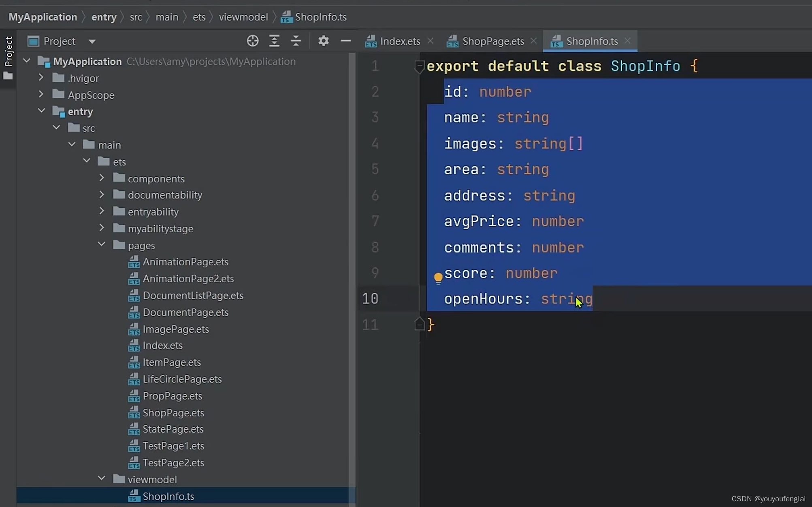Expand the AppScope folder
The height and width of the screenshot is (507, 812).
tap(41, 94)
